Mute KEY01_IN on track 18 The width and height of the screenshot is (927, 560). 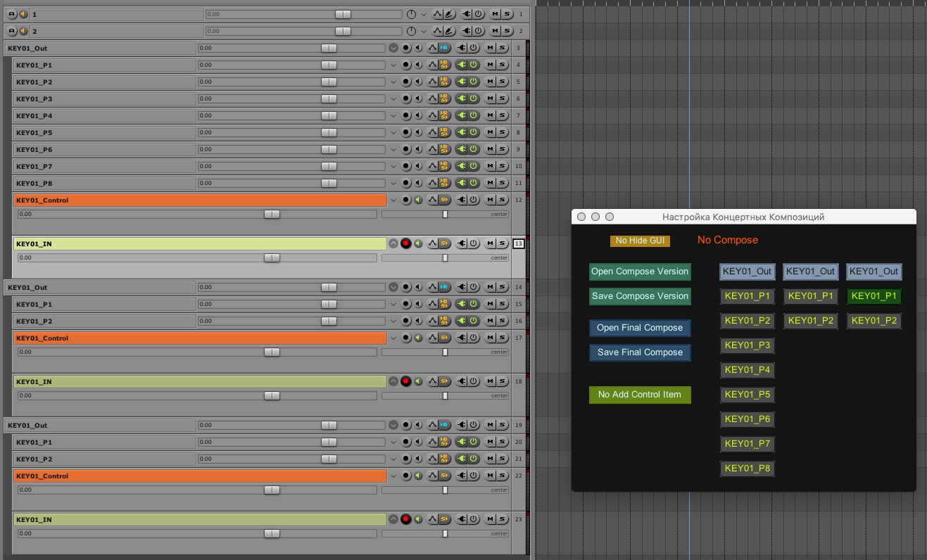click(490, 381)
